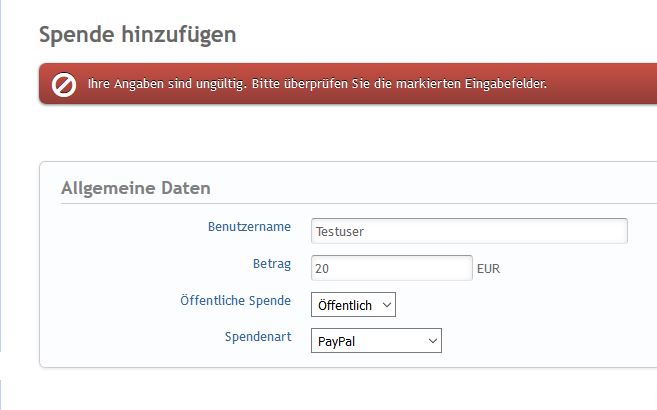Click the Spendenart label text

click(x=257, y=337)
